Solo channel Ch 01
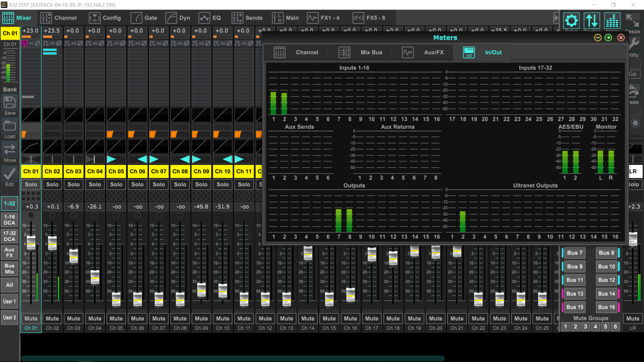The image size is (644, 362). point(31,185)
